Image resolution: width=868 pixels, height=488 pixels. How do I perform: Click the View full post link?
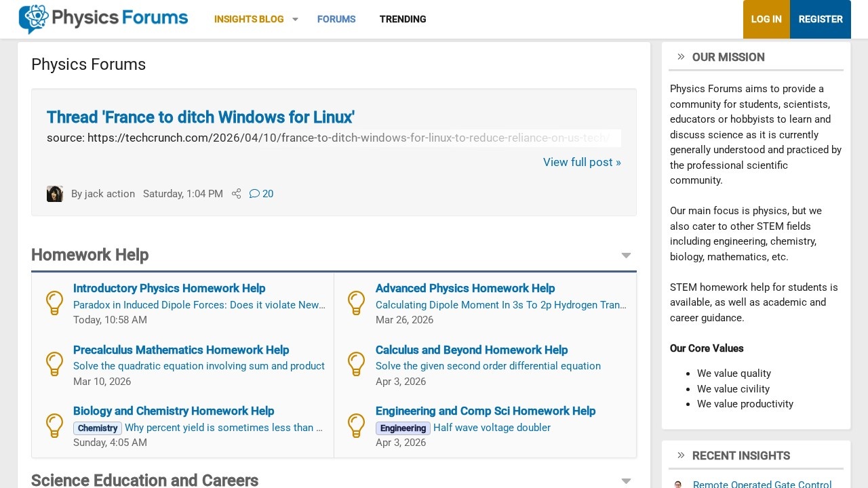(x=582, y=162)
